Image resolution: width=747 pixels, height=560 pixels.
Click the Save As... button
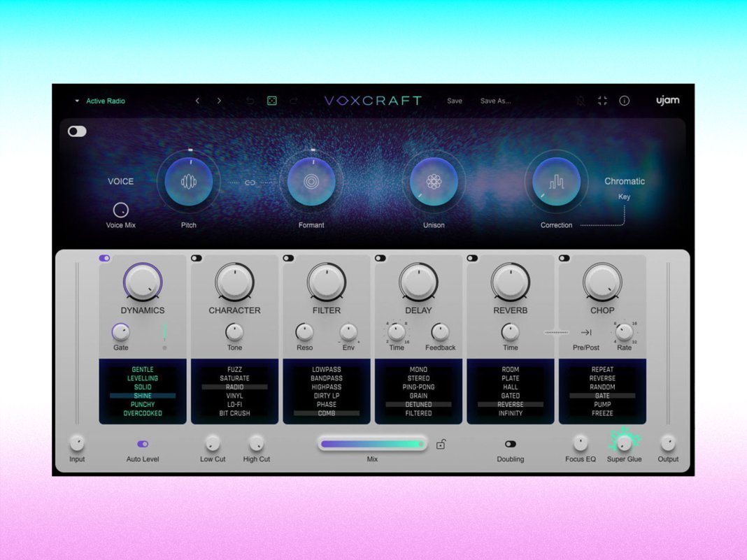point(495,101)
